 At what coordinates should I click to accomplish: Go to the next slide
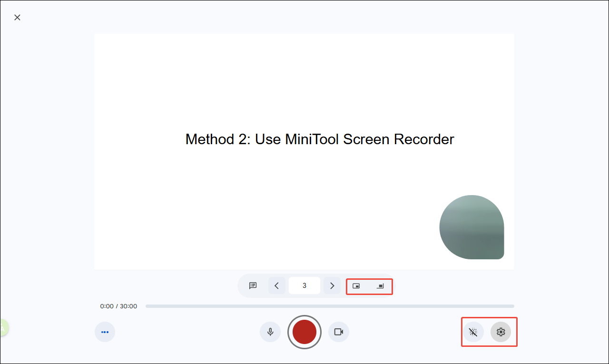pos(332,285)
